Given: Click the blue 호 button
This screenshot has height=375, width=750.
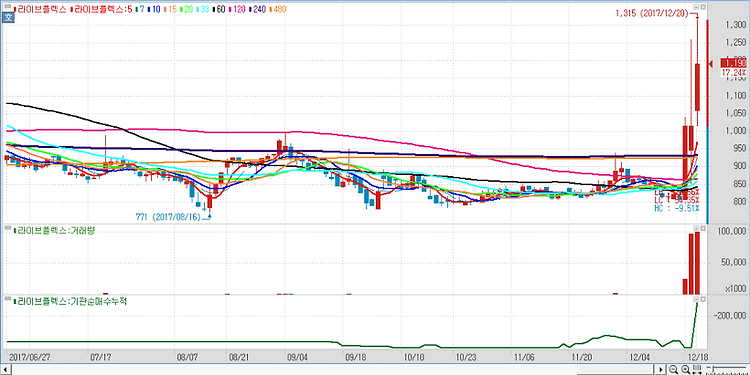Looking at the screenshot, I should [8, 17].
